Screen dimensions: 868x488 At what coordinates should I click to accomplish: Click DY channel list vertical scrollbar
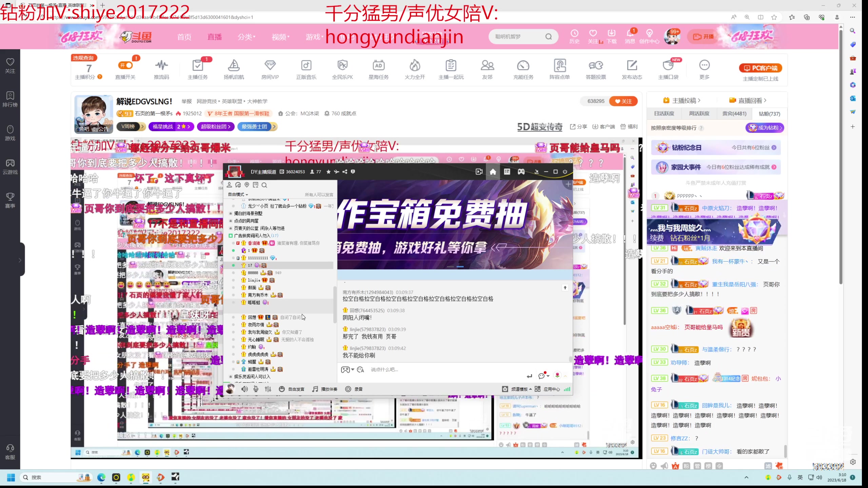point(335,304)
